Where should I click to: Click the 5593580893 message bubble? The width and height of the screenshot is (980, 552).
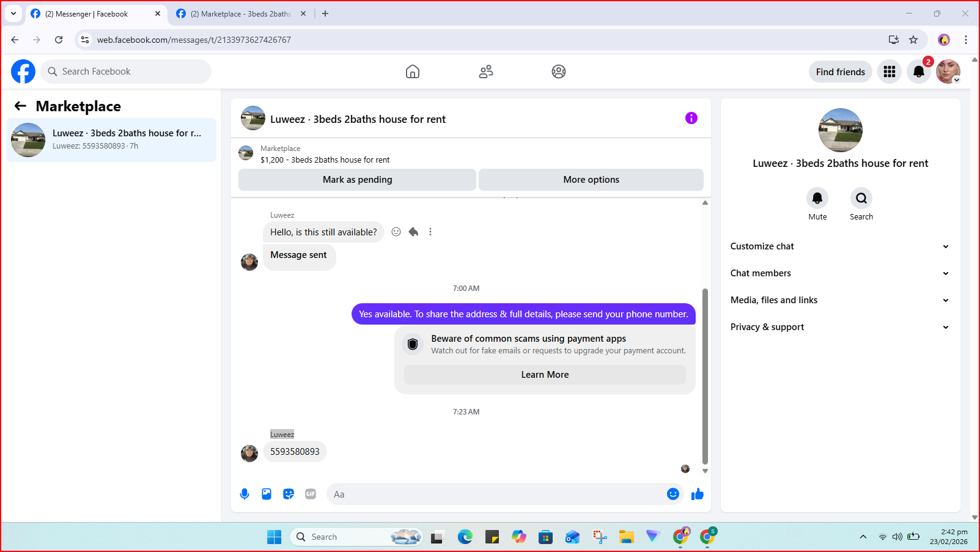(x=295, y=452)
